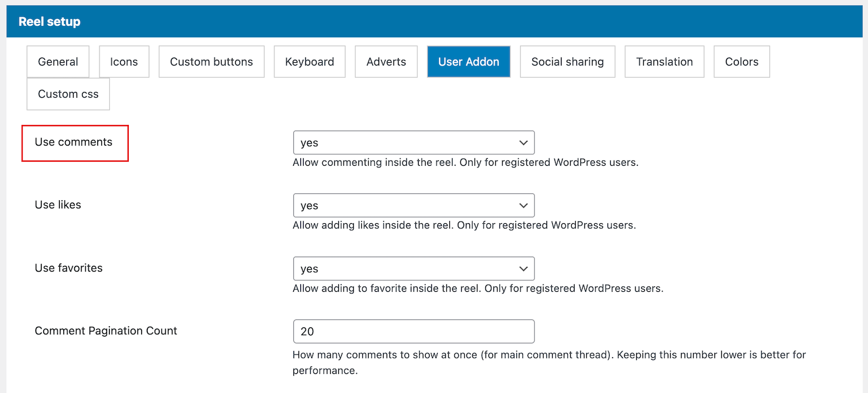868x393 pixels.
Task: Click the 'Comment Pagination Count' label text
Action: click(x=106, y=331)
